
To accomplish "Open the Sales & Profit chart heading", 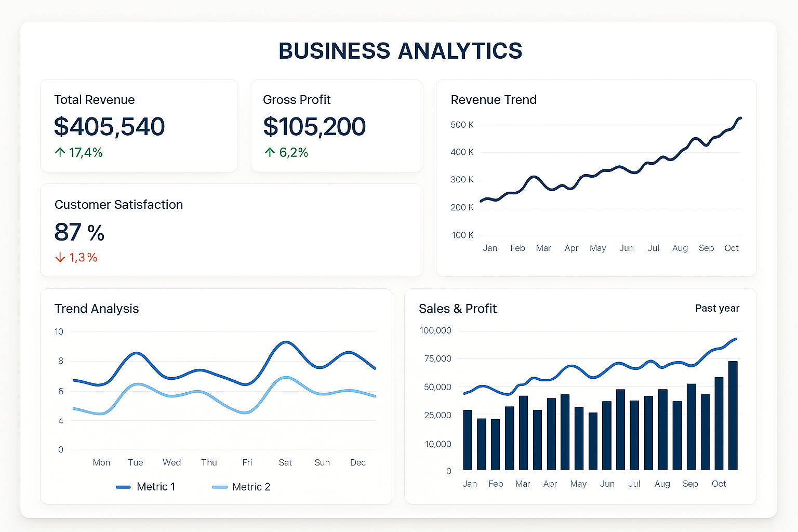I will 458,309.
